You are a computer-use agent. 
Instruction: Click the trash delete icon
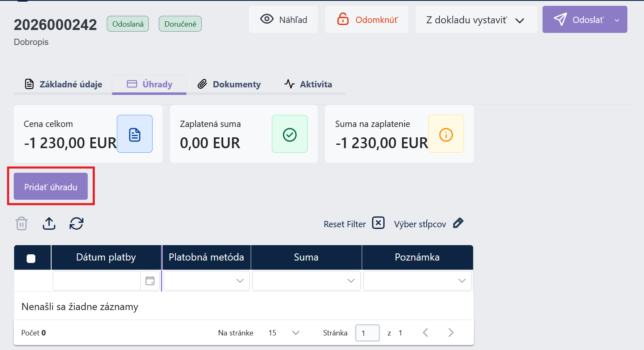pos(22,223)
